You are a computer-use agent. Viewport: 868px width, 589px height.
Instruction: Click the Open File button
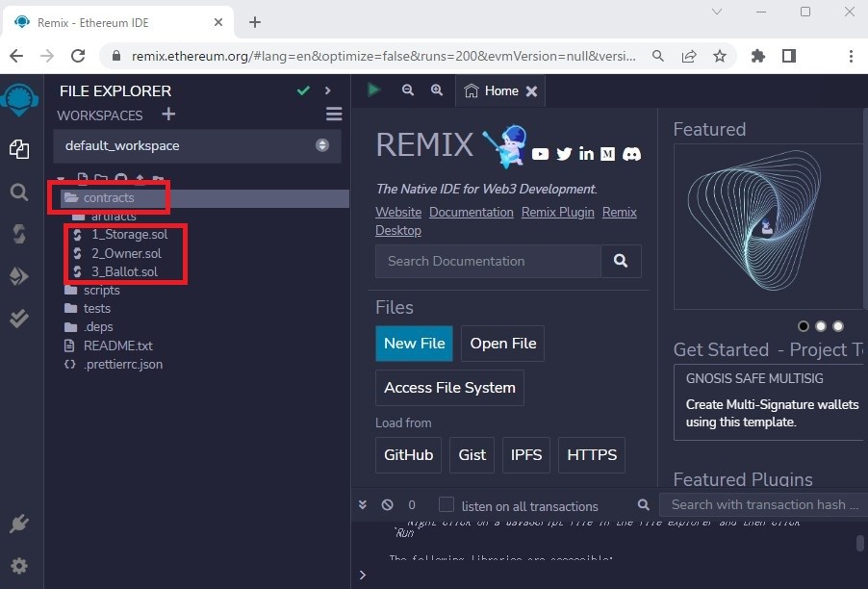tap(502, 344)
